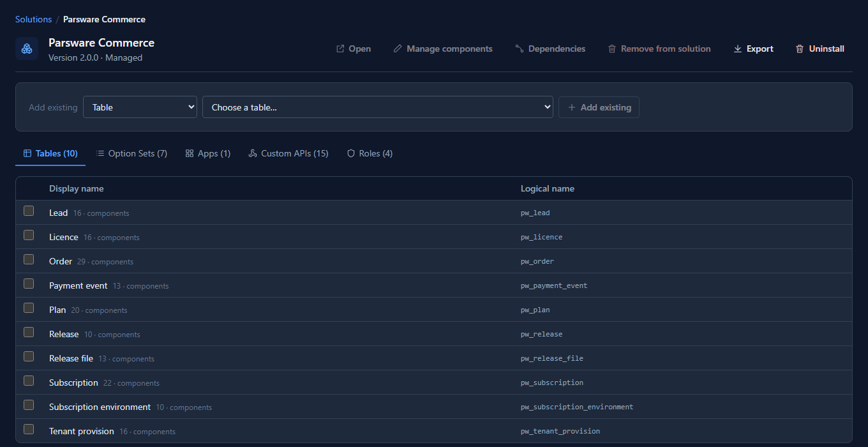Tick the Plan row checkbox
The width and height of the screenshot is (868, 447).
(x=29, y=308)
